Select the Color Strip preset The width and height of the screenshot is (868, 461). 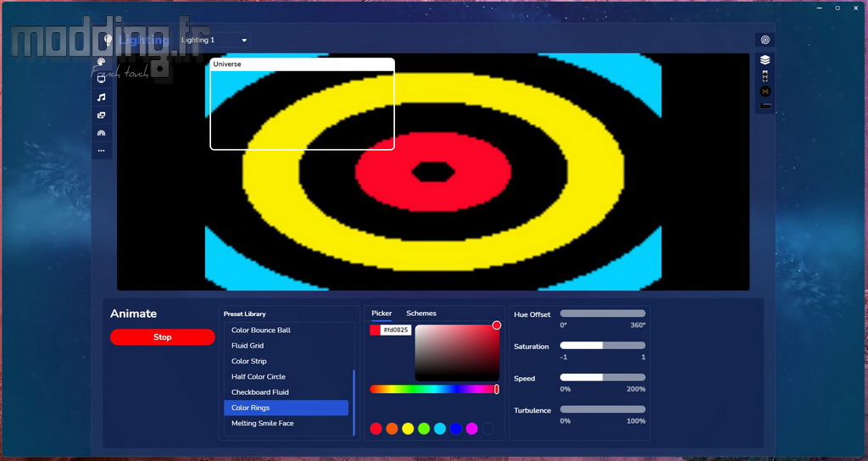(287, 361)
